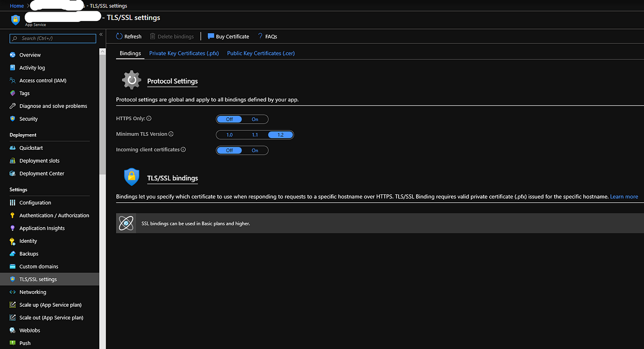
Task: Open the HTTPS Only info tooltip
Action: [x=150, y=119]
